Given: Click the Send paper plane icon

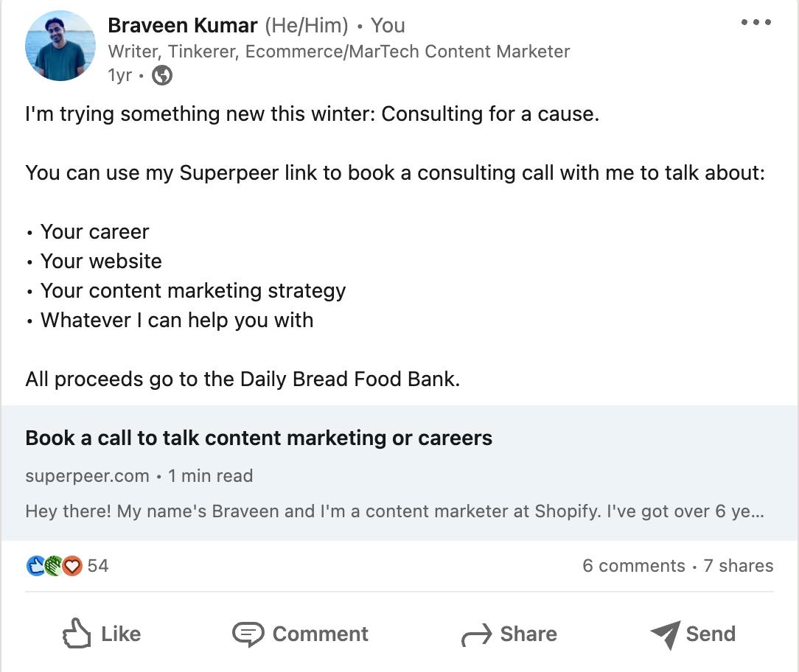Looking at the screenshot, I should coord(666,634).
